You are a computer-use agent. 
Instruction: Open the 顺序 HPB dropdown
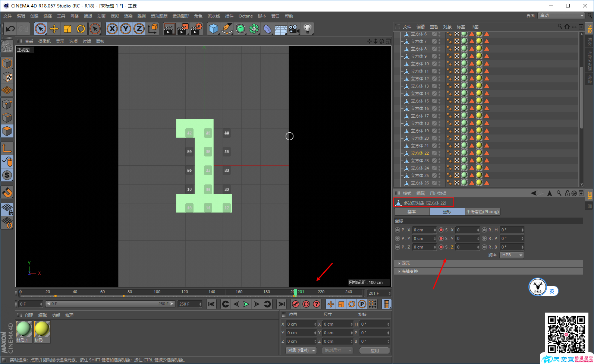pos(512,255)
